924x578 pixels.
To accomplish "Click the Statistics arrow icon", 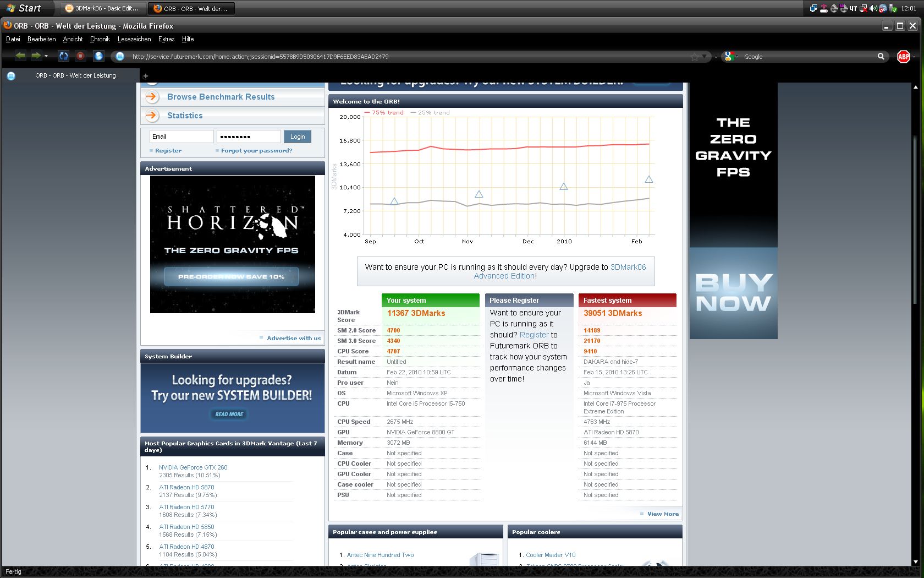I will pyautogui.click(x=152, y=115).
